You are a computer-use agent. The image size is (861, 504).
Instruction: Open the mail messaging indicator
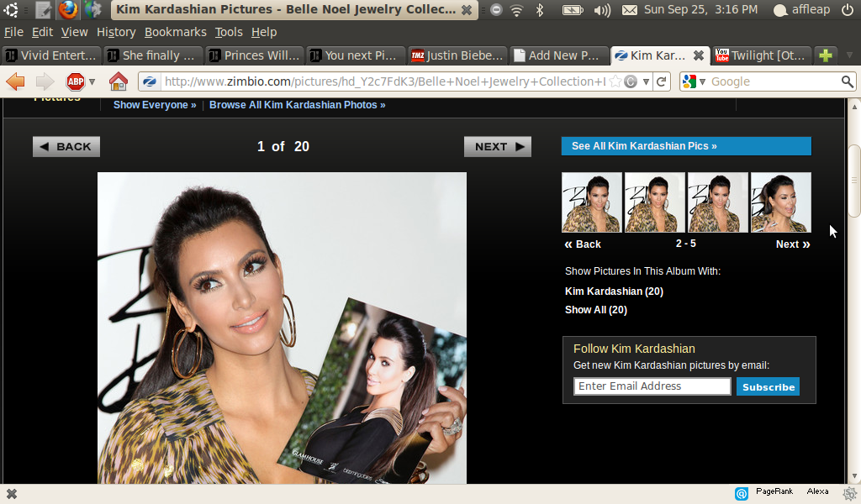pos(629,10)
